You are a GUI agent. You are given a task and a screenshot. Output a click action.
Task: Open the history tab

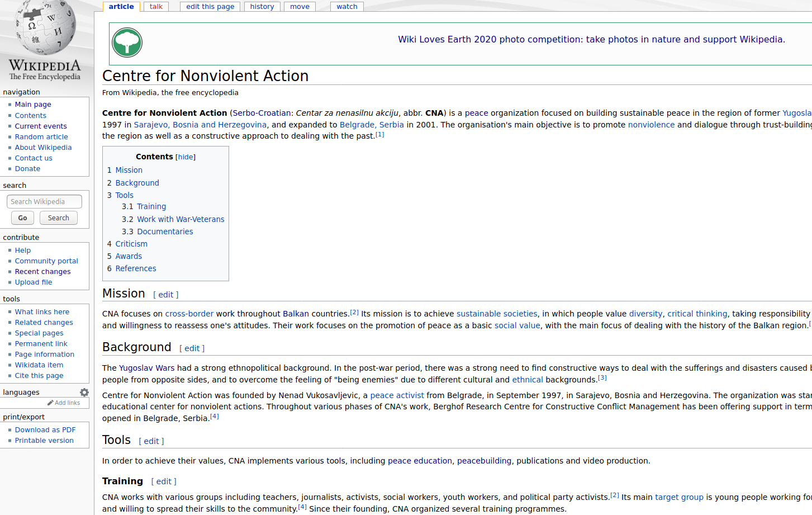point(262,7)
